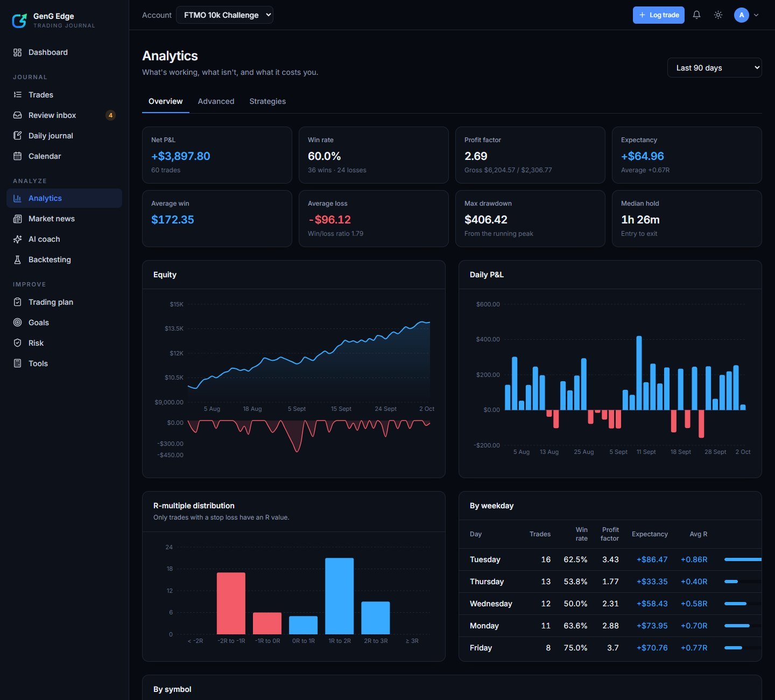This screenshot has height=700, width=775.
Task: Open the Calendar icon in sidebar
Action: point(17,156)
